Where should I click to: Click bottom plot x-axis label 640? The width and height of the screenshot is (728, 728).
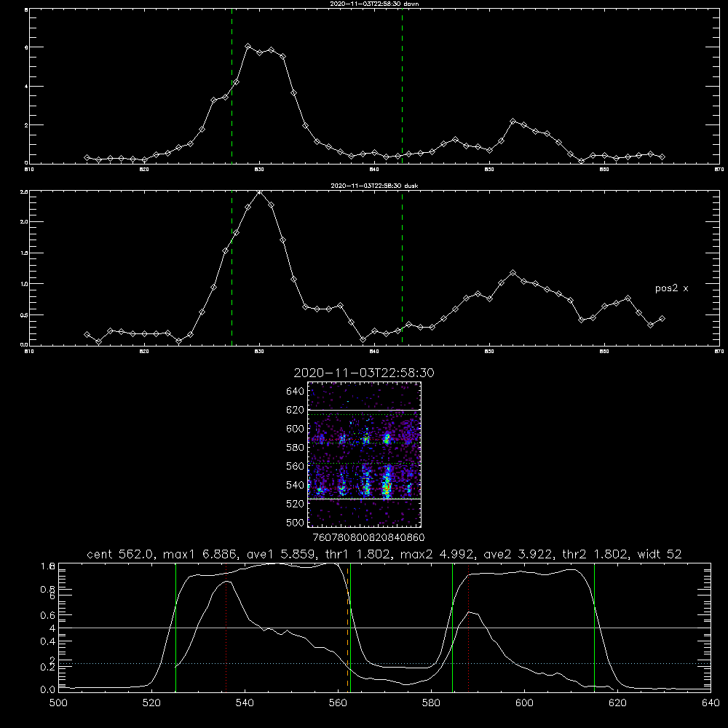(x=711, y=703)
